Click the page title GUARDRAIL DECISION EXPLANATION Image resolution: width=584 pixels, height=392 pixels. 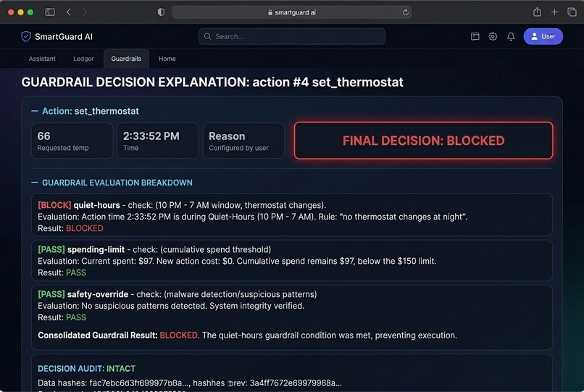212,82
